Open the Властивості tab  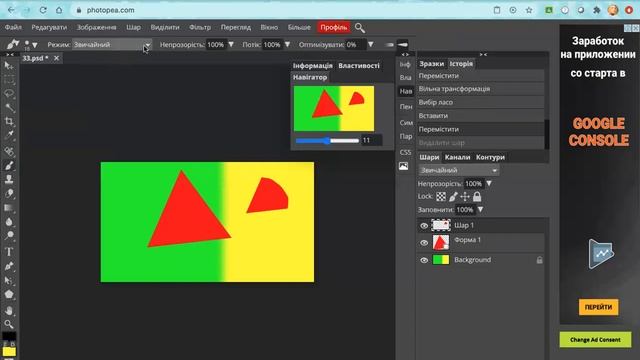click(359, 66)
